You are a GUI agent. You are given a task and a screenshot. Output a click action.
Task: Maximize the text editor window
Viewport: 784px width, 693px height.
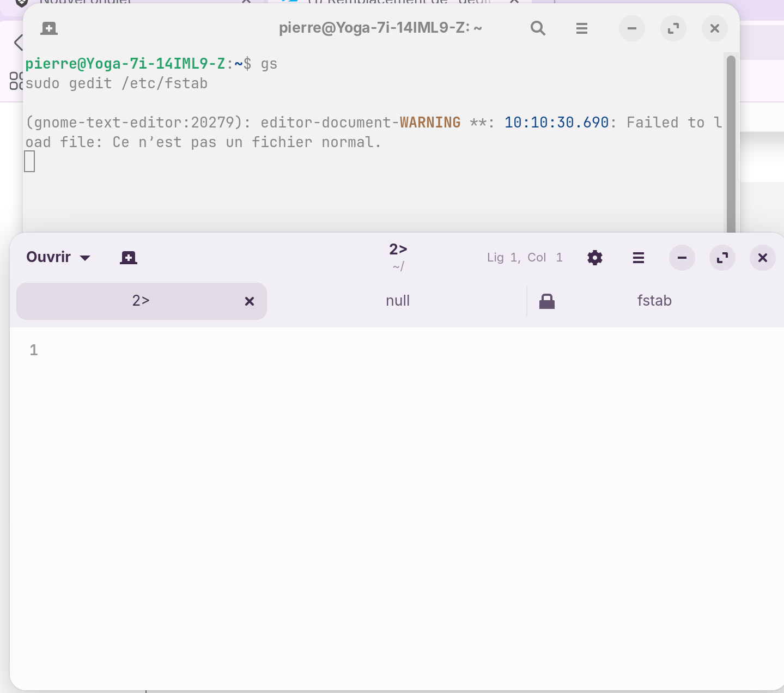click(x=722, y=258)
